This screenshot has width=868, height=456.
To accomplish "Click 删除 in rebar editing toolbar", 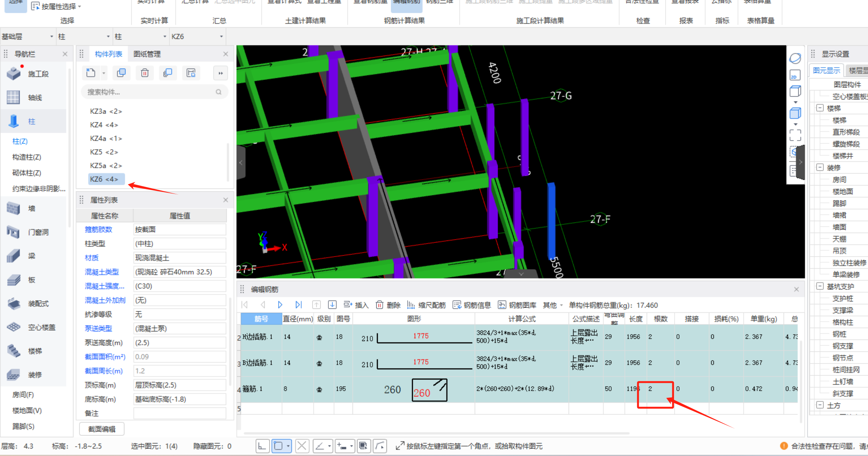I will pos(388,305).
